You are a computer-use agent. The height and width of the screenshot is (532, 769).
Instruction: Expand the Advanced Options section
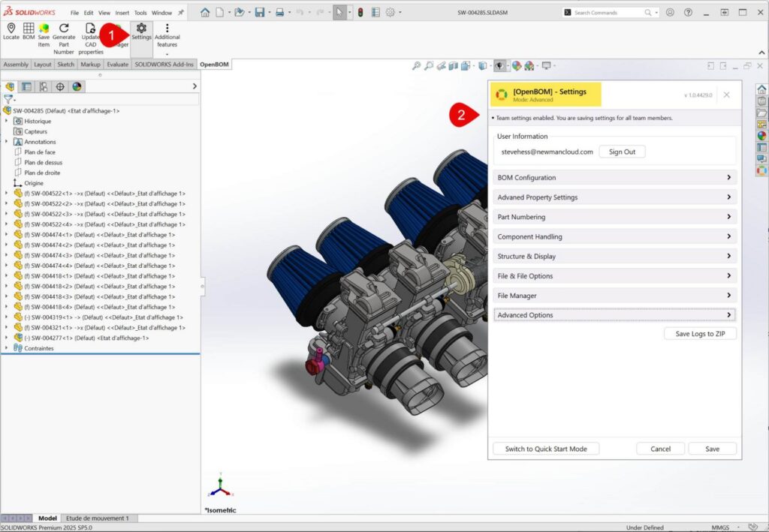(615, 315)
